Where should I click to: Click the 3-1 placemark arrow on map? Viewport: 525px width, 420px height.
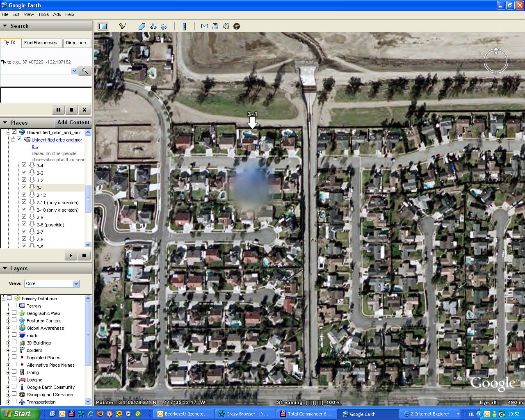pos(252,122)
